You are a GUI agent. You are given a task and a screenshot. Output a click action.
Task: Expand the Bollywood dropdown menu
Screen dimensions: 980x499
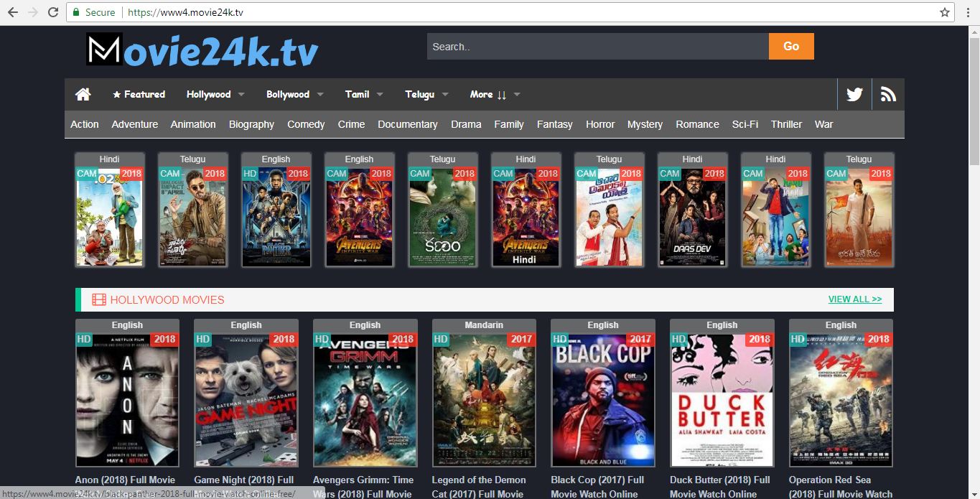point(294,94)
